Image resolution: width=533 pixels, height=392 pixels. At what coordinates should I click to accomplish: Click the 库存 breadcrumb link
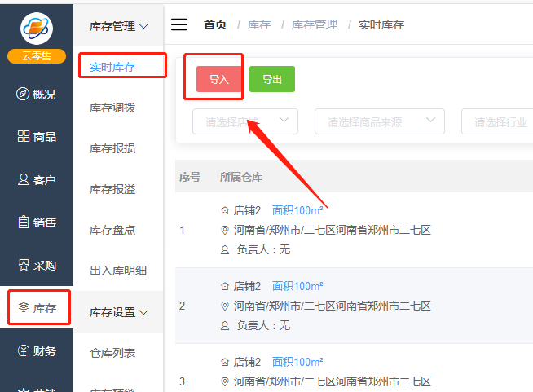point(259,24)
